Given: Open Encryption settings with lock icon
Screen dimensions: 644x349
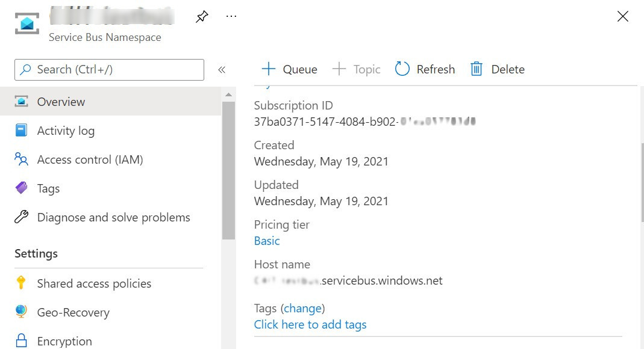Looking at the screenshot, I should click(x=64, y=341).
